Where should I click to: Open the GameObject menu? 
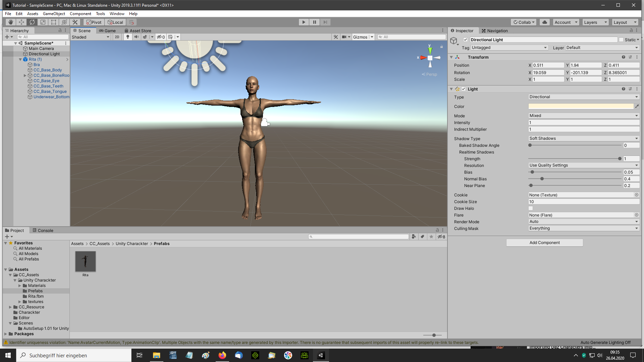coord(54,14)
